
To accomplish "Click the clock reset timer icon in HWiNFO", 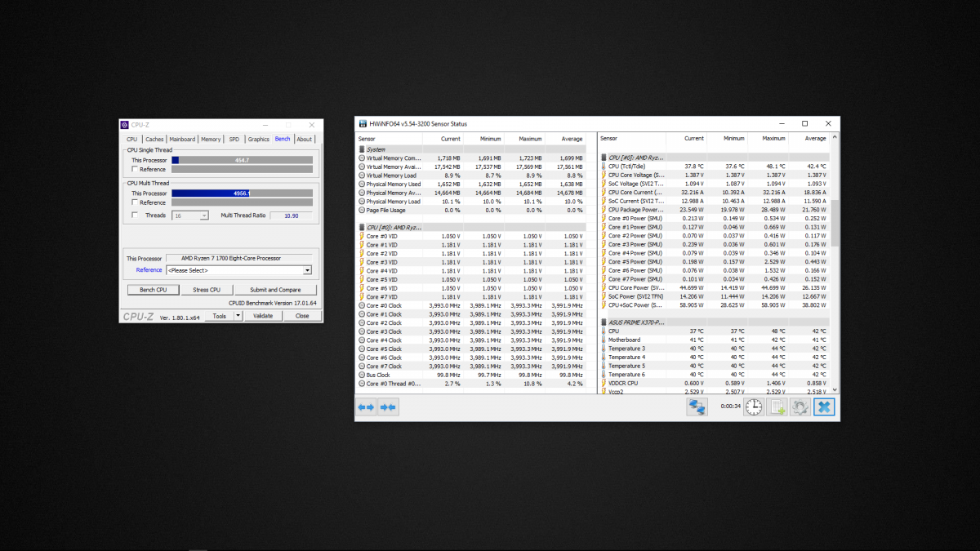I will click(x=753, y=407).
